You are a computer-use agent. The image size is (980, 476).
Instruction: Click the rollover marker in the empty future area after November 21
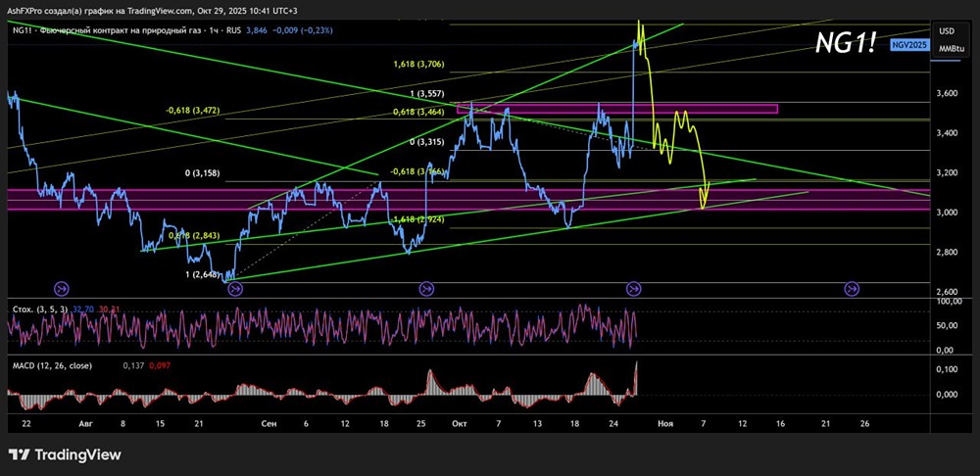click(852, 289)
